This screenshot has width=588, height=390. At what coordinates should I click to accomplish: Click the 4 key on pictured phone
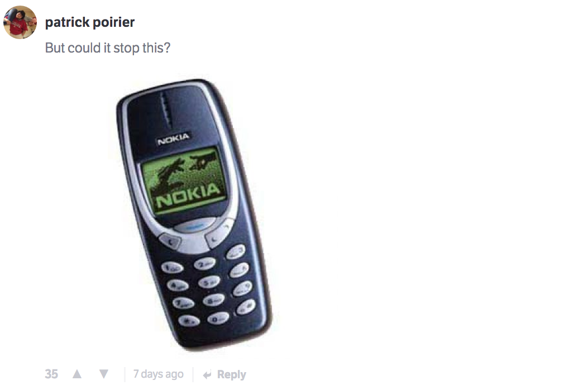(178, 286)
